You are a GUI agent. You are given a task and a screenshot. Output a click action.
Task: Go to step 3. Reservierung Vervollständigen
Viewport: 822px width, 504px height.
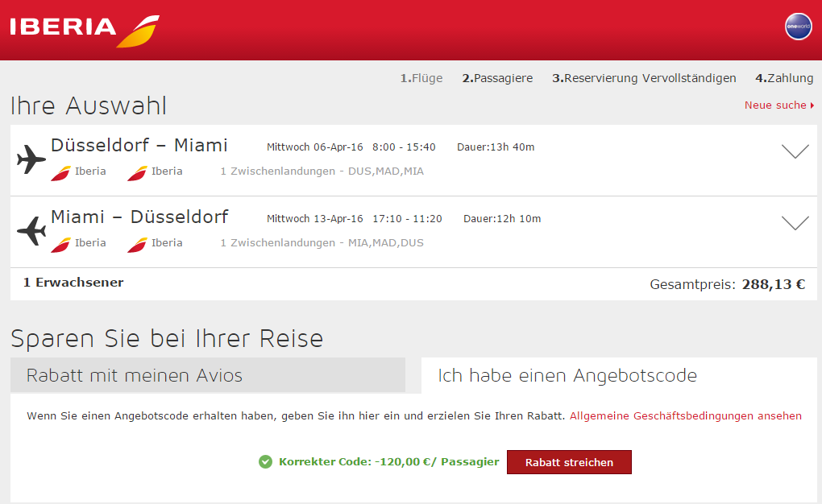pyautogui.click(x=644, y=78)
